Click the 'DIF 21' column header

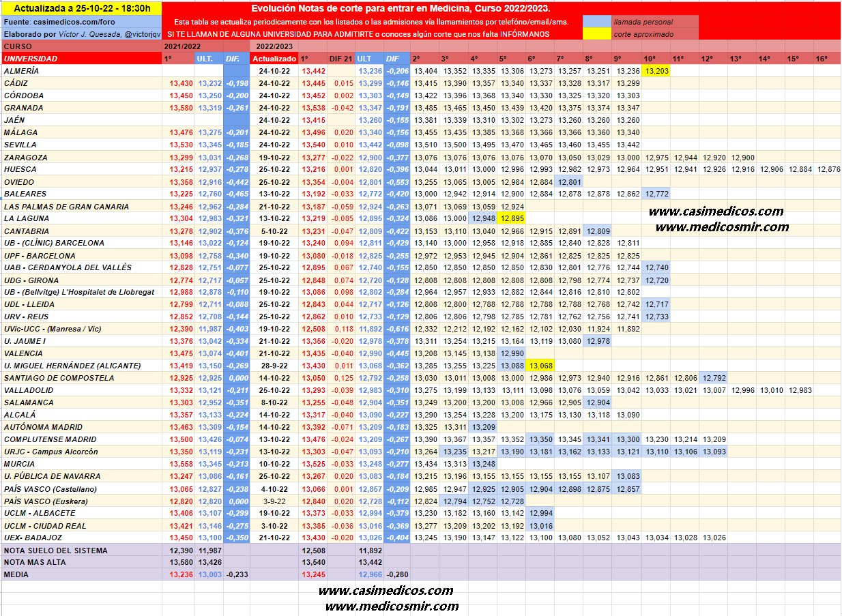pos(341,59)
